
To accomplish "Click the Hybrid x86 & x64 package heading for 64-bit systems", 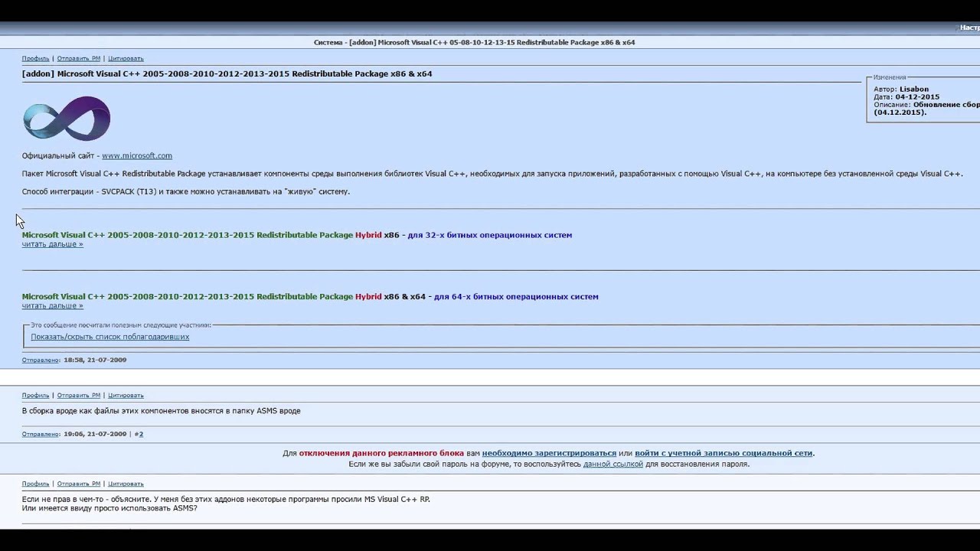I will coord(310,296).
